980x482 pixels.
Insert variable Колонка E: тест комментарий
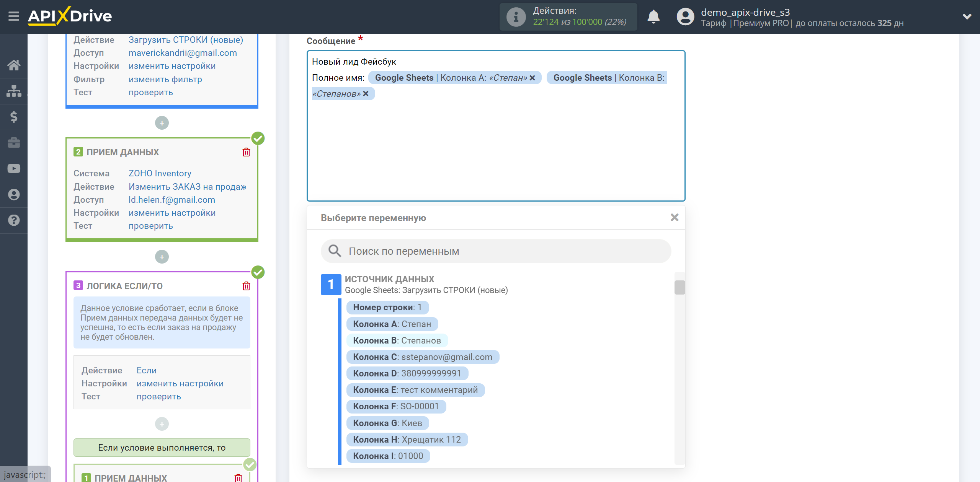(x=415, y=390)
